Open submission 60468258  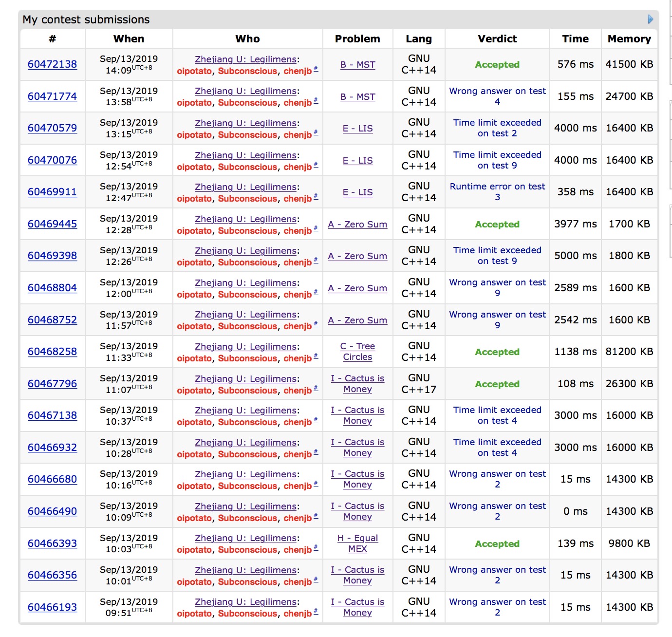[x=52, y=352]
